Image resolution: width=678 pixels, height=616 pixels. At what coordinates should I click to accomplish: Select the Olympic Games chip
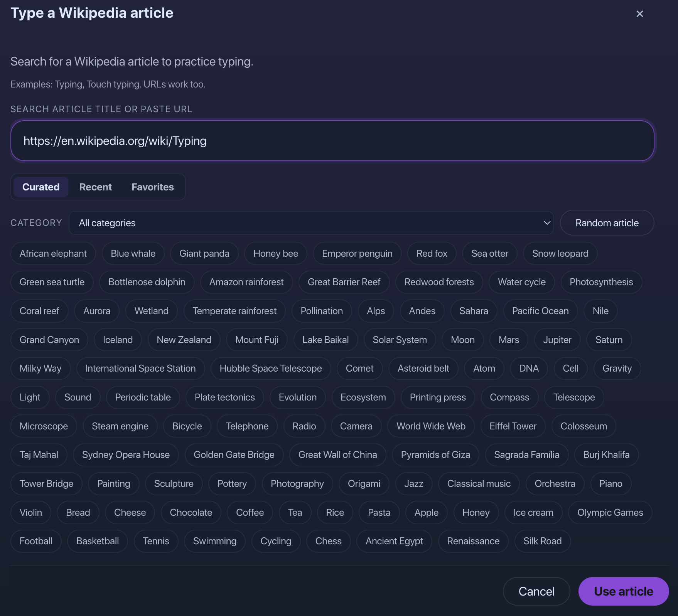610,512
